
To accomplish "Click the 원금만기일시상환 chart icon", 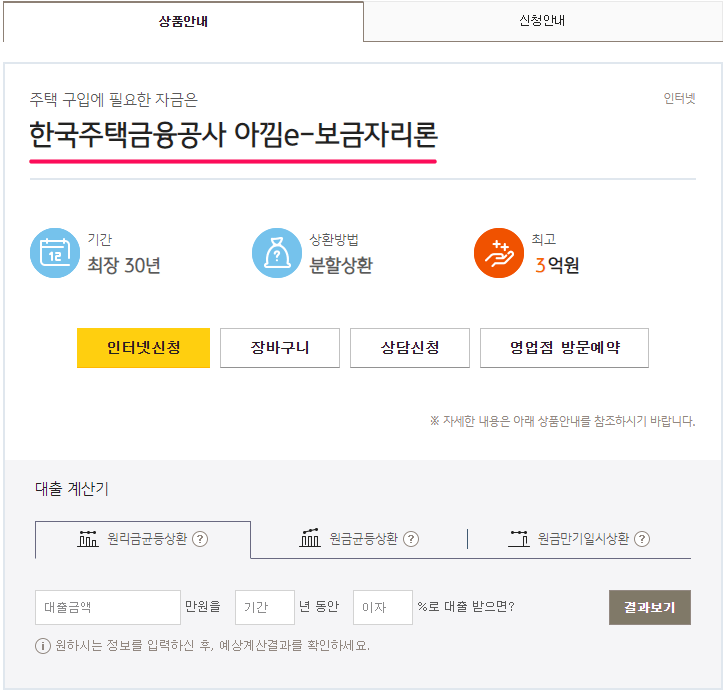I will pos(519,539).
